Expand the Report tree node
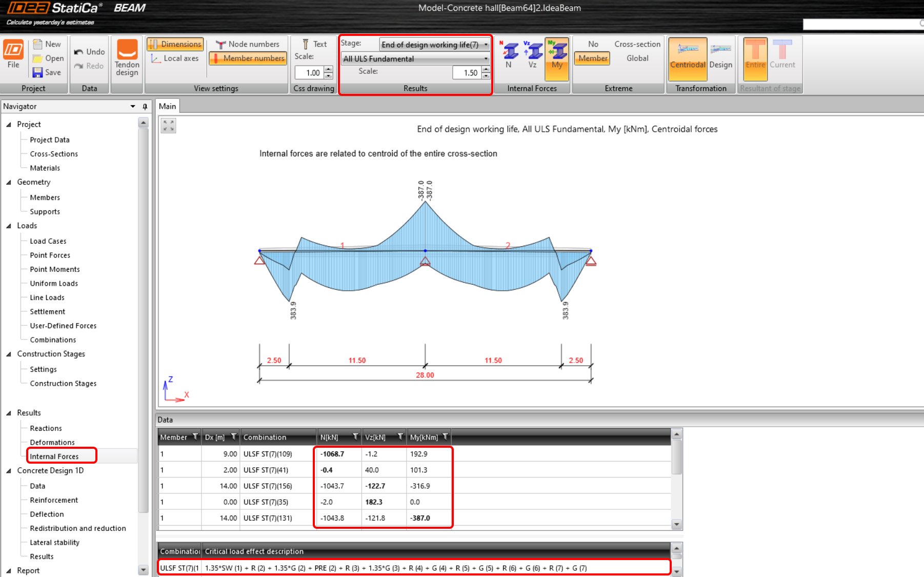This screenshot has width=924, height=577. pyautogui.click(x=9, y=571)
